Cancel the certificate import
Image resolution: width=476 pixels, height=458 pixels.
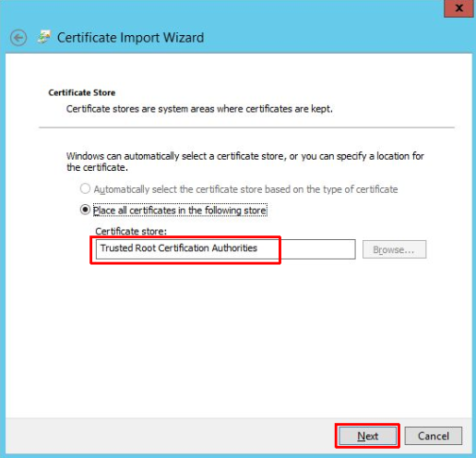click(x=434, y=436)
